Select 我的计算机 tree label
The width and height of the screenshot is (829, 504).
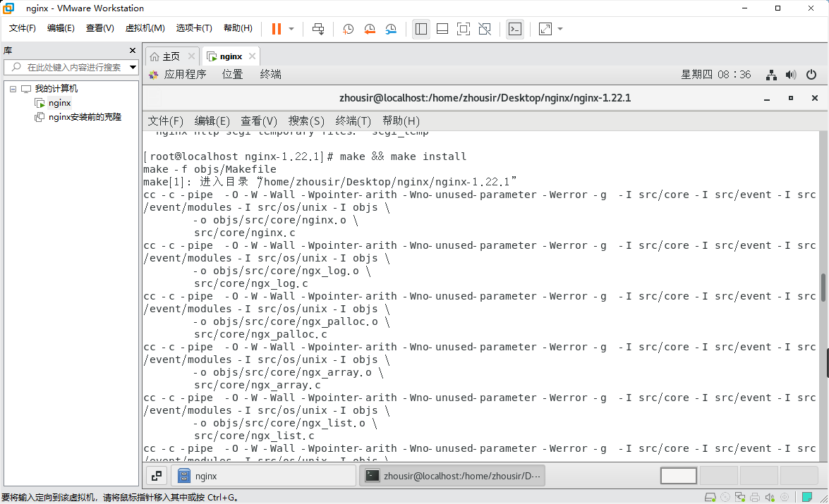tap(56, 89)
